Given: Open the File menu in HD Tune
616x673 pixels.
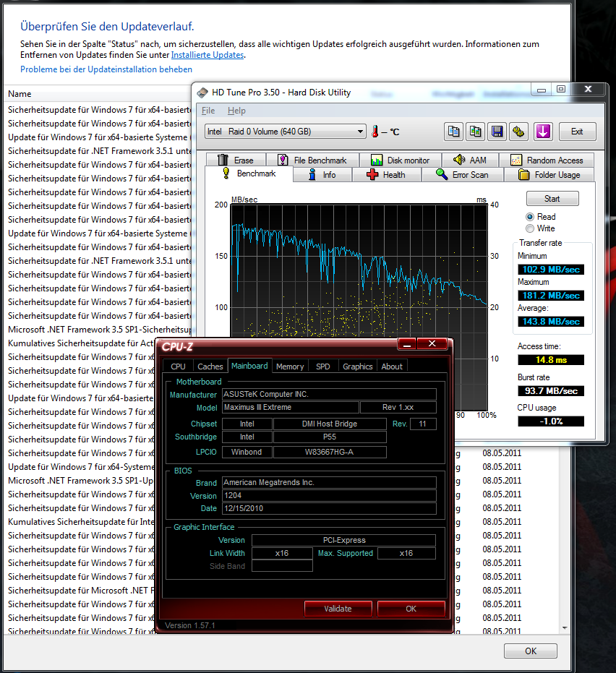Looking at the screenshot, I should coord(208,111).
